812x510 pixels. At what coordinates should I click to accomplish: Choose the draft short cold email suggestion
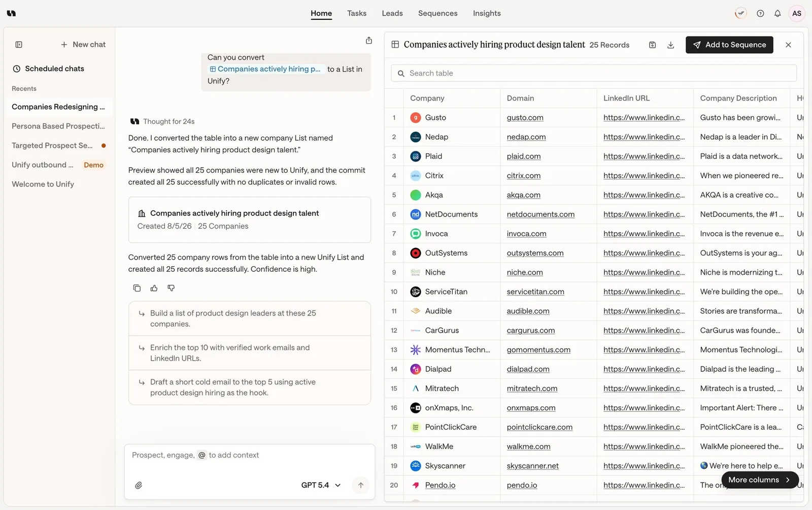tap(250, 387)
